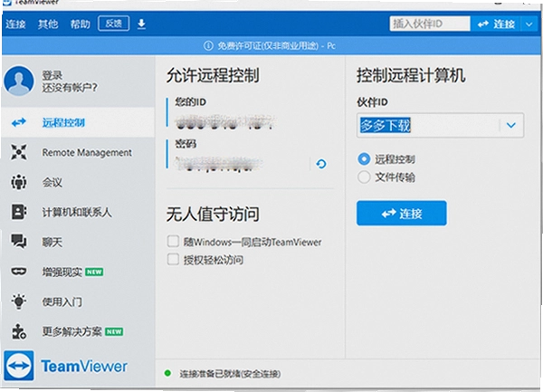Click the blurred 您的ID value

pos(225,121)
